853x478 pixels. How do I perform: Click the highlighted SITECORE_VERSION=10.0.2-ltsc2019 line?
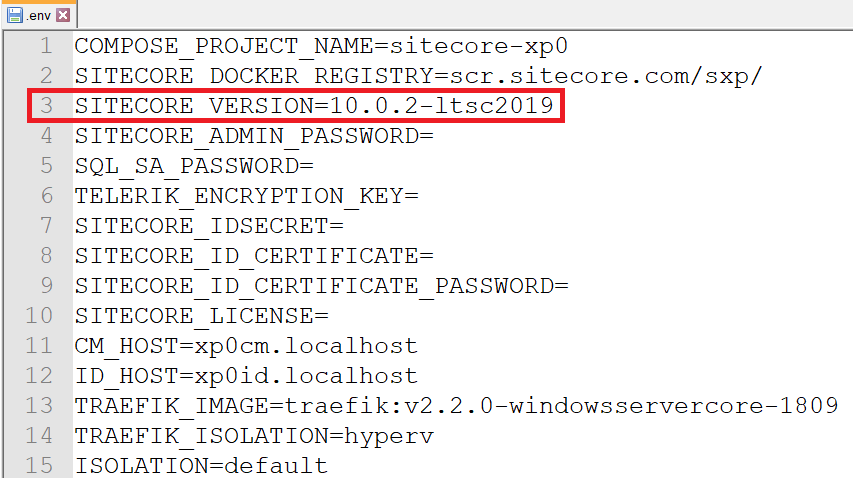[314, 105]
